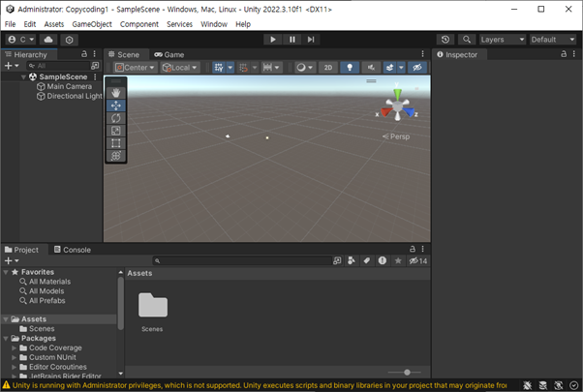The image size is (583, 392).
Task: Open the Inspector panel more options menu
Action: (574, 54)
